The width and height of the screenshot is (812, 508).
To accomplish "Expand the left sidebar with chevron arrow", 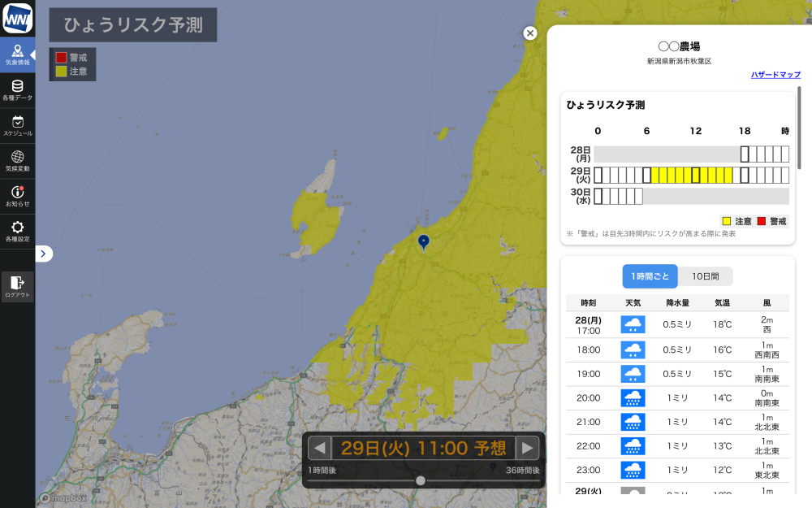I will pyautogui.click(x=44, y=254).
